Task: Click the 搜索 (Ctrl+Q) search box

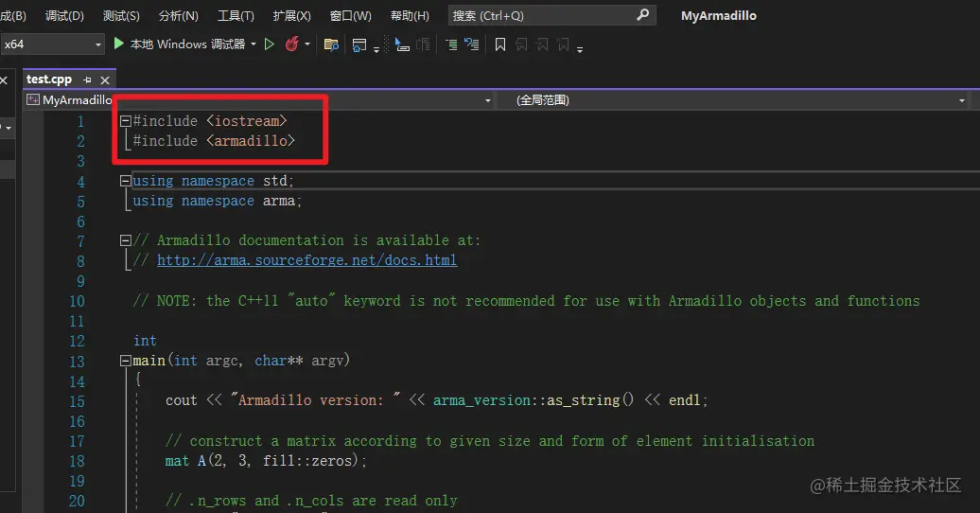Action: click(x=551, y=16)
